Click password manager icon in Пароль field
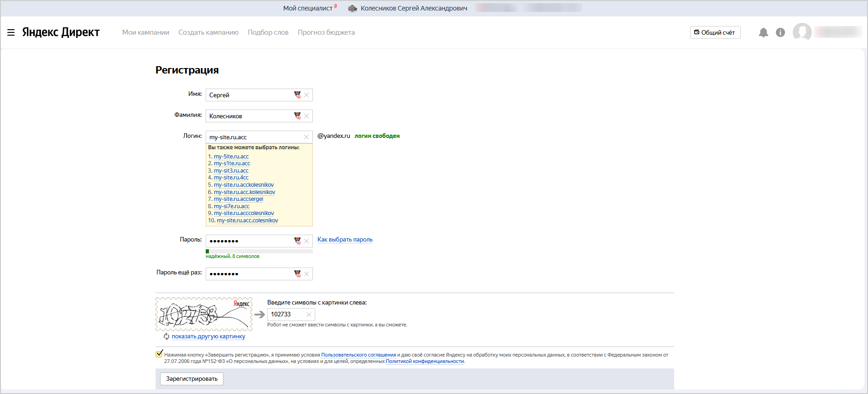Image resolution: width=868 pixels, height=394 pixels. [x=297, y=241]
